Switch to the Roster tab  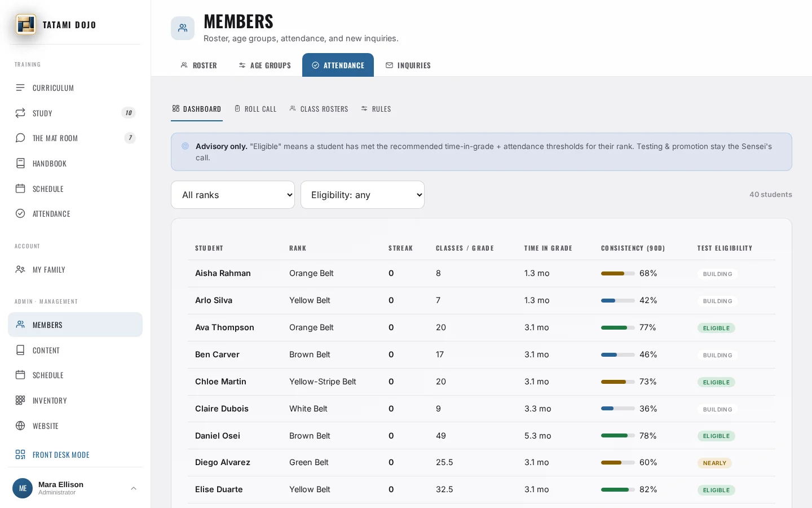(x=198, y=65)
